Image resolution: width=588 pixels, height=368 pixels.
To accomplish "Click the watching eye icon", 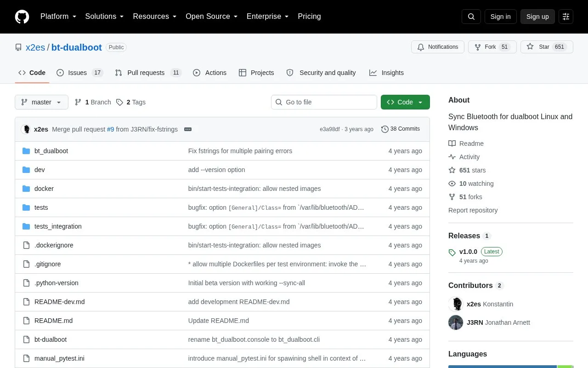I will point(452,184).
